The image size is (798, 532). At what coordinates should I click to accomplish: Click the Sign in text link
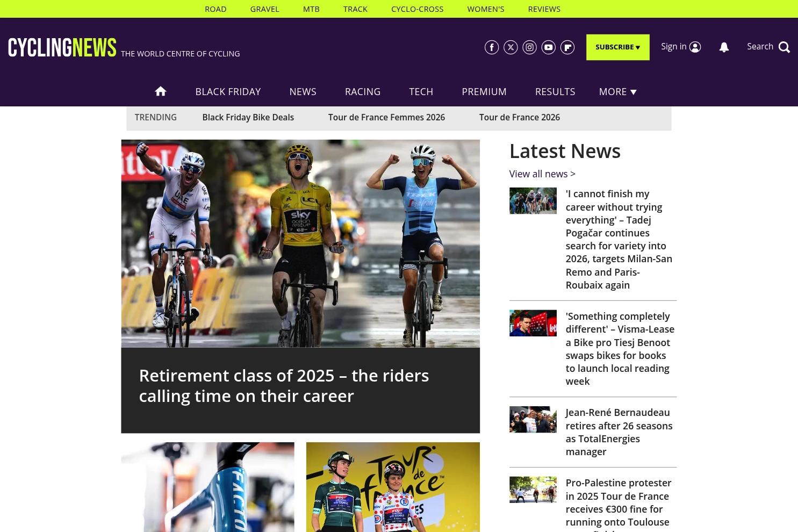(x=674, y=46)
